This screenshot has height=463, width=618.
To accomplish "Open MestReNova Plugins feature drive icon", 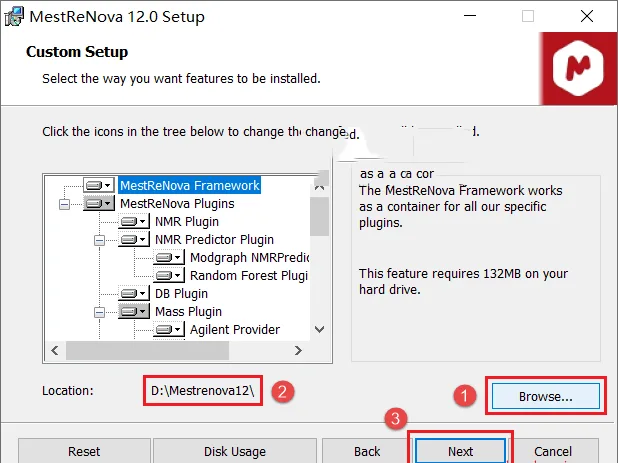I will click(99, 203).
